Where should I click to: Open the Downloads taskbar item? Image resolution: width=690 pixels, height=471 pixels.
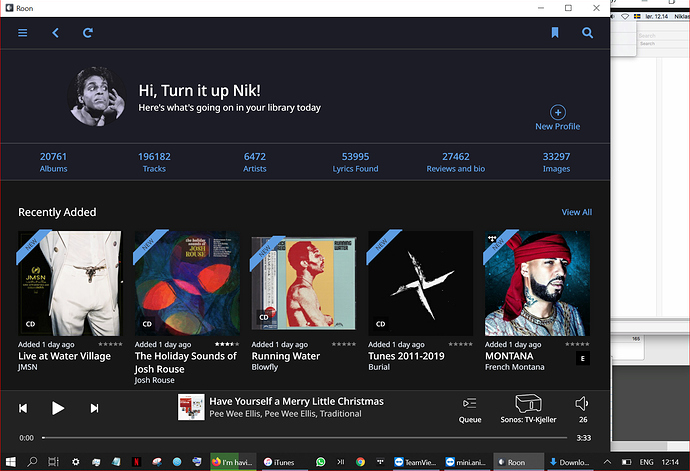pos(569,462)
